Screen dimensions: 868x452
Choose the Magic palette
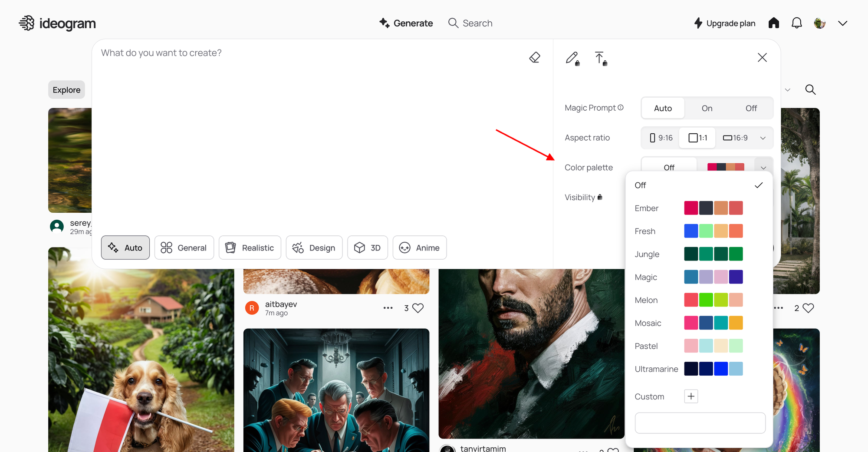tap(699, 277)
